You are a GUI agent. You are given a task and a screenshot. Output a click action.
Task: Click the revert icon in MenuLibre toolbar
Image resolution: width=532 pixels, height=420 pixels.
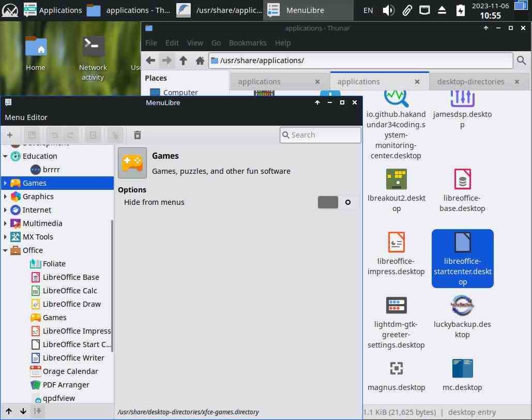(x=93, y=135)
